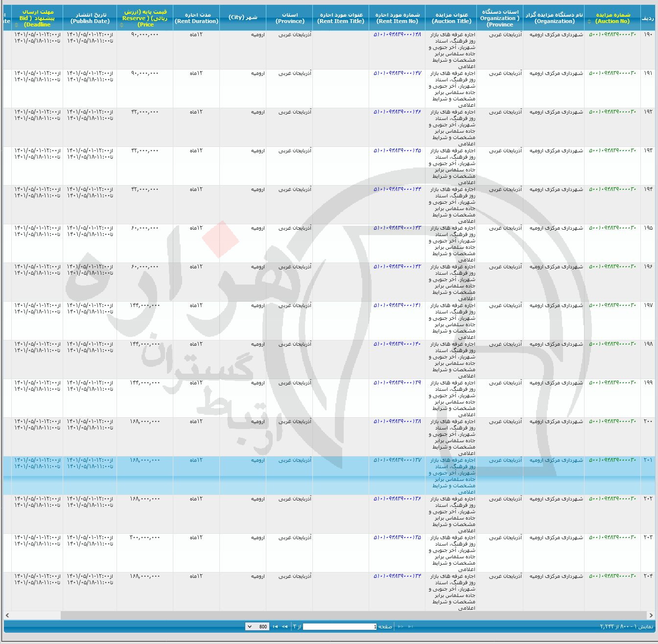Click the horizontal scrollbar's right arrow
Screen dimensions: 658x644
click(x=651, y=615)
